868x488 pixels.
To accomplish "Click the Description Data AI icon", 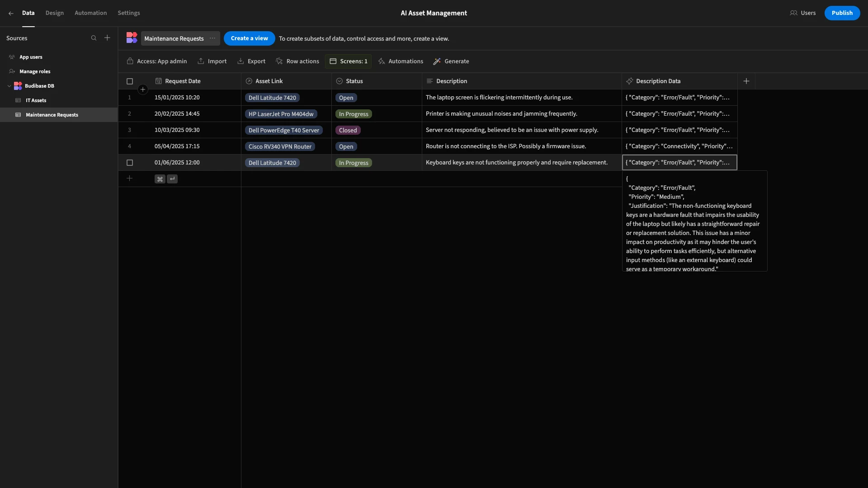I will [629, 81].
